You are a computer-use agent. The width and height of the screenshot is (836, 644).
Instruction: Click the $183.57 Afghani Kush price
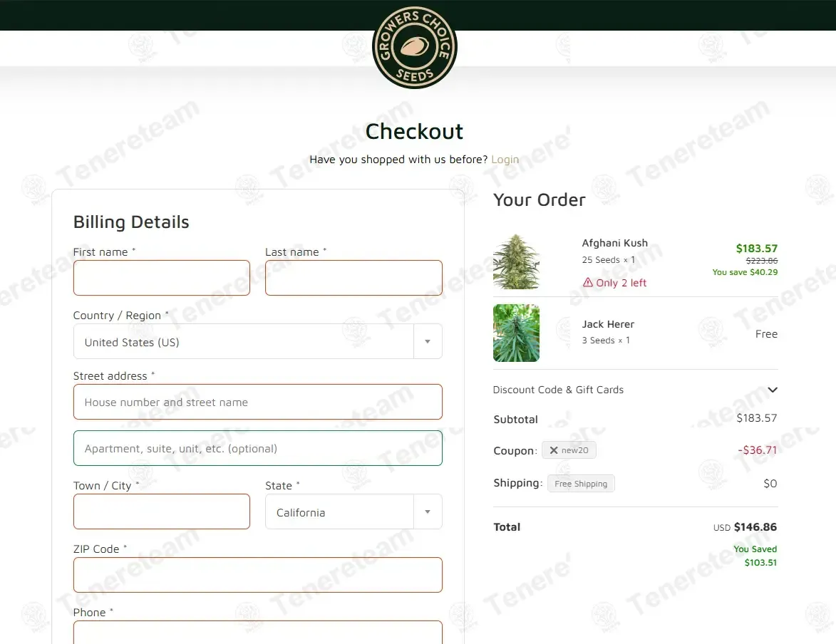pos(757,249)
